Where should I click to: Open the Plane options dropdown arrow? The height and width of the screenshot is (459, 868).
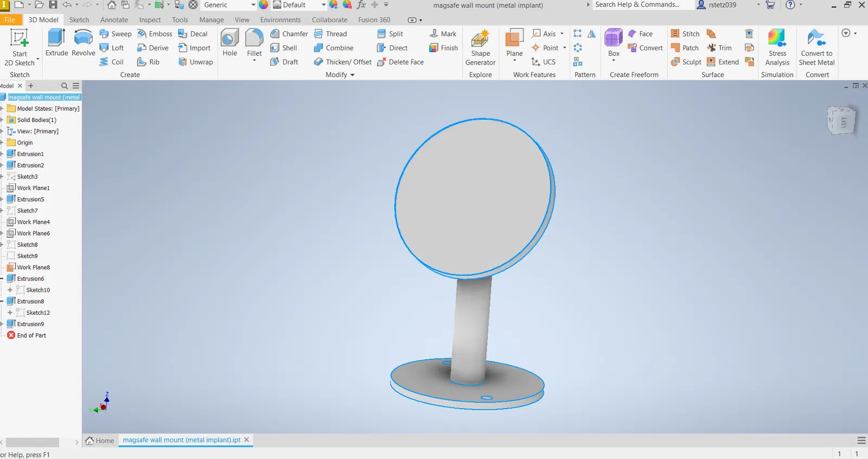coord(514,61)
